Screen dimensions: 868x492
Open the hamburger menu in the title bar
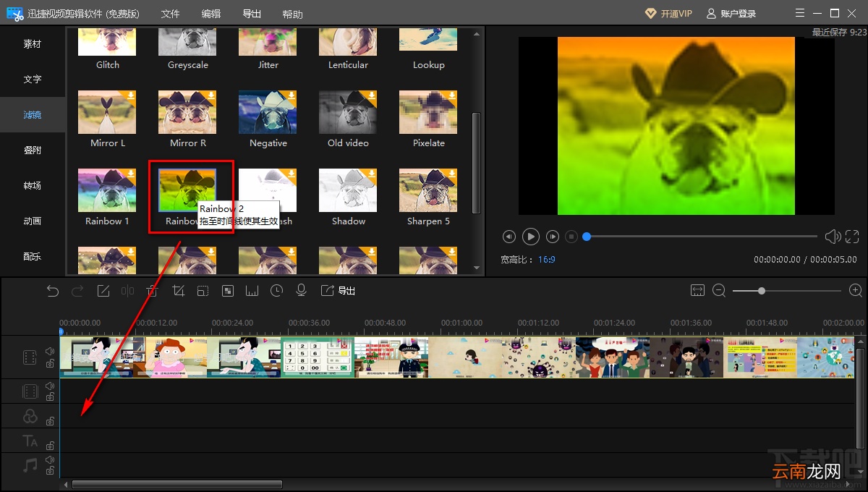(799, 13)
